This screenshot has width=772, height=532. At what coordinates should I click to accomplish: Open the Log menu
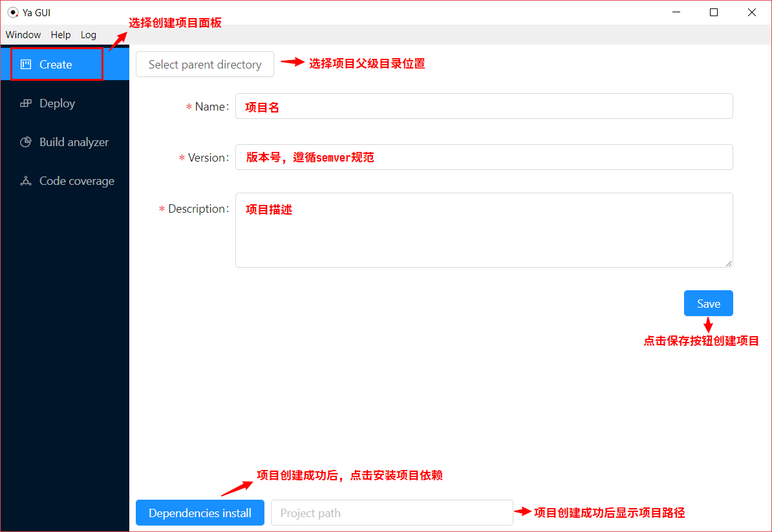88,35
